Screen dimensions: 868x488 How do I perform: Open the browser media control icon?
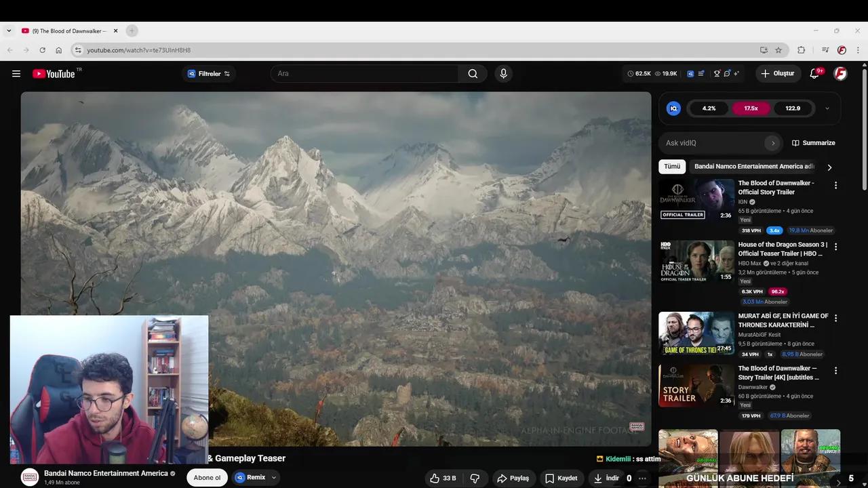coord(825,50)
